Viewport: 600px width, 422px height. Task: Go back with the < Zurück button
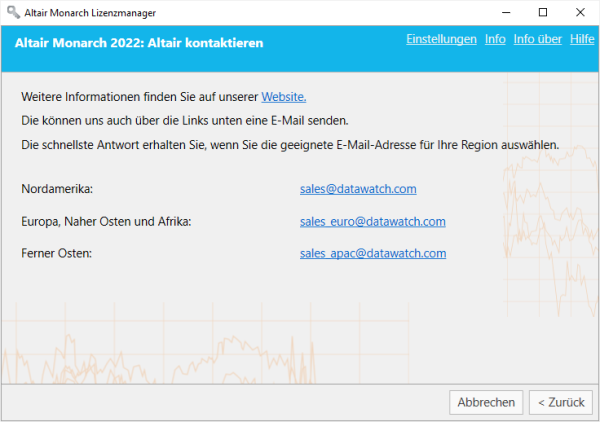561,402
